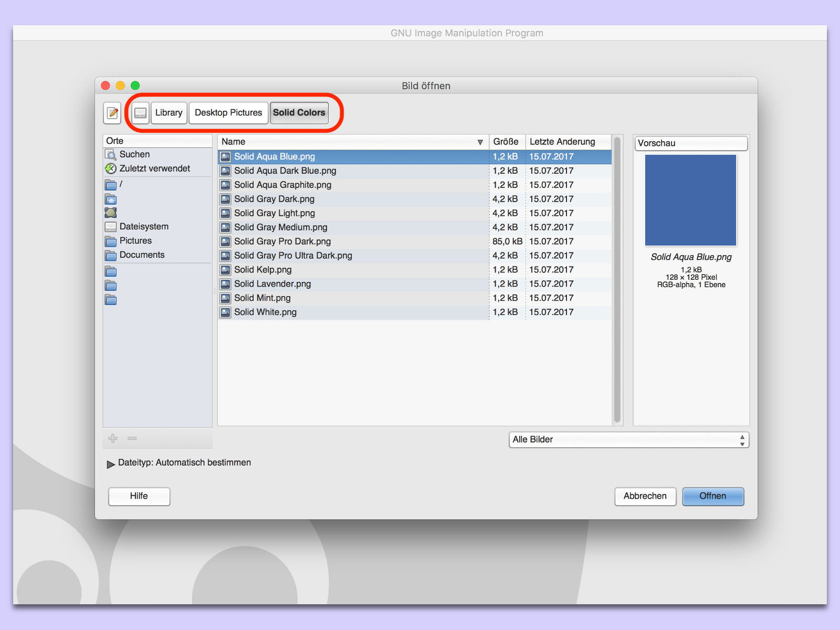Go to the Library path segment
The image size is (840, 630).
tap(169, 113)
